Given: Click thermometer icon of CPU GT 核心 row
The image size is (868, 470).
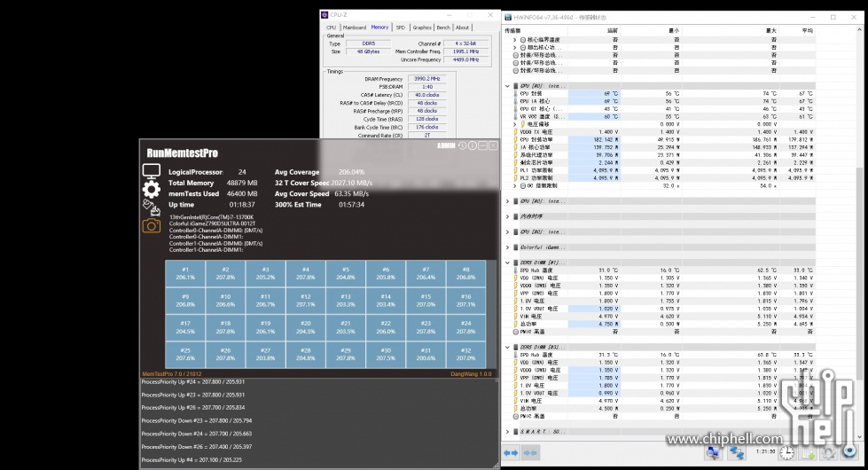Looking at the screenshot, I should point(516,109).
